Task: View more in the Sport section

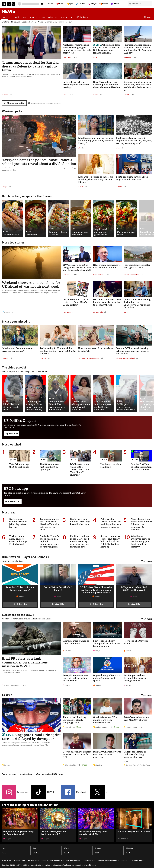Action: [147, 695]
